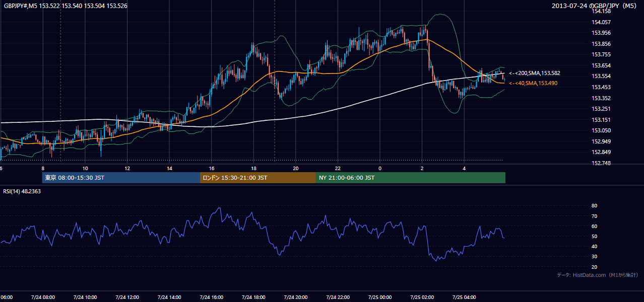
Task: Click RSI scale value 20
Action: coord(594,267)
